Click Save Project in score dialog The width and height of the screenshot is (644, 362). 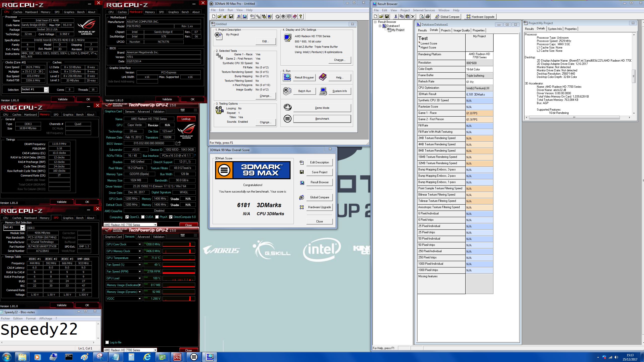click(x=319, y=172)
